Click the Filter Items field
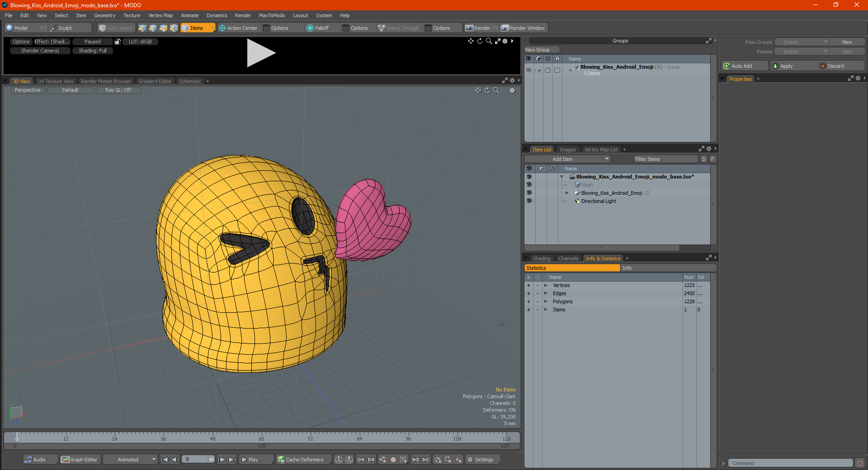 point(666,159)
